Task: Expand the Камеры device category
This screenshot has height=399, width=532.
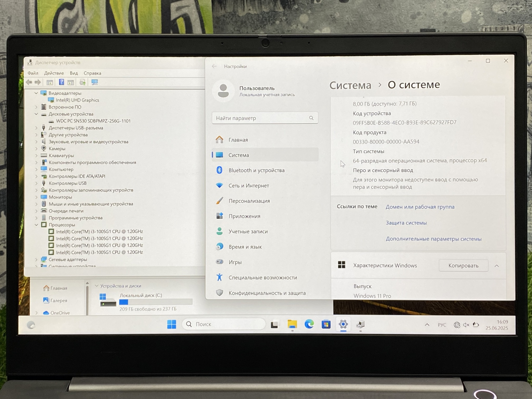Action: pos(36,149)
